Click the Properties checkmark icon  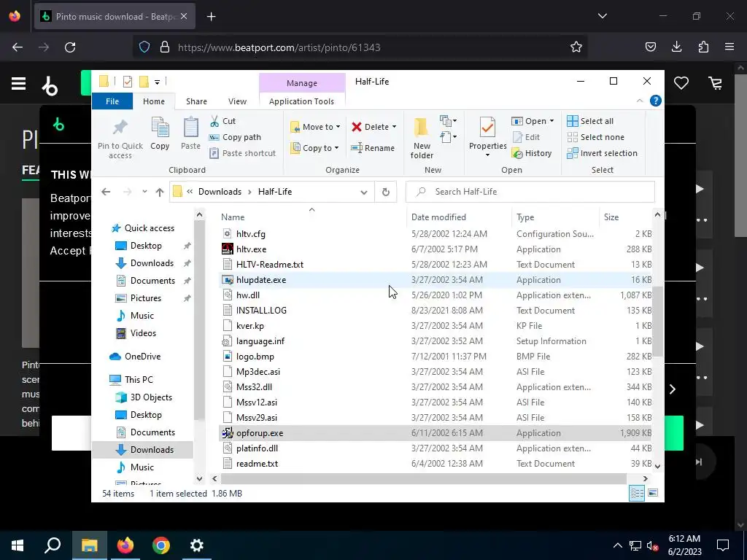click(x=487, y=128)
